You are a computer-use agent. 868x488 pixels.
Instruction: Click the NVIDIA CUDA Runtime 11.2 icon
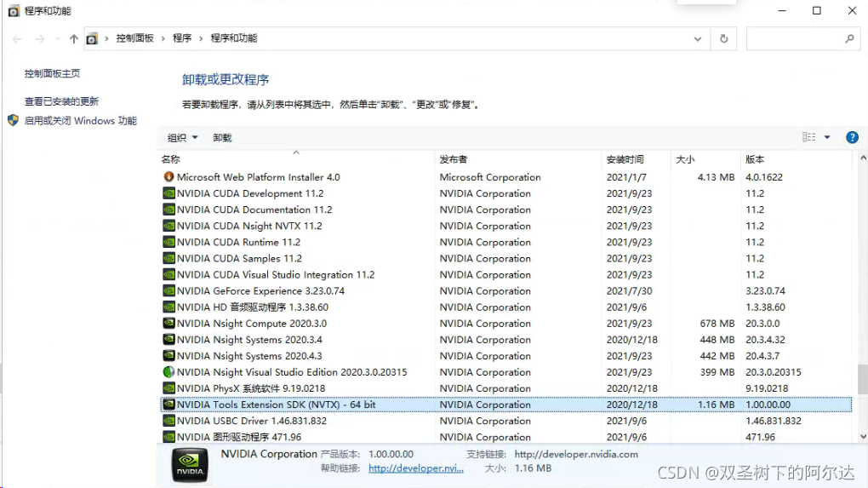168,242
